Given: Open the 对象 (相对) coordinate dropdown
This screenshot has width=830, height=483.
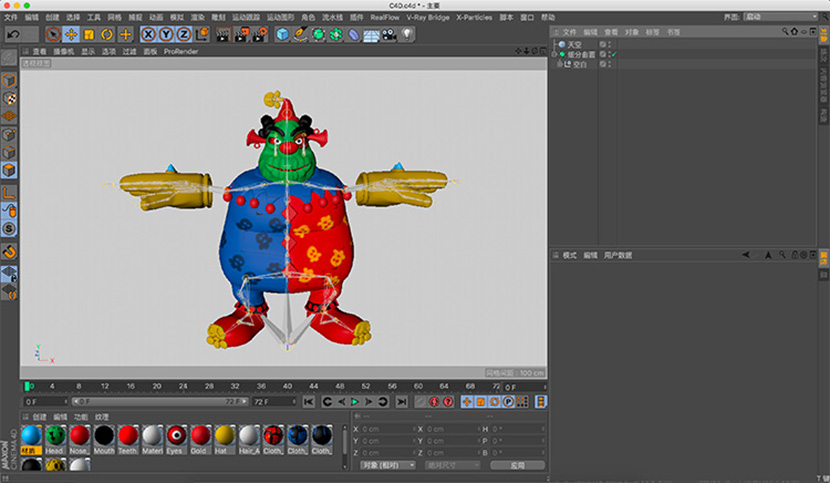Looking at the screenshot, I should coord(388,465).
